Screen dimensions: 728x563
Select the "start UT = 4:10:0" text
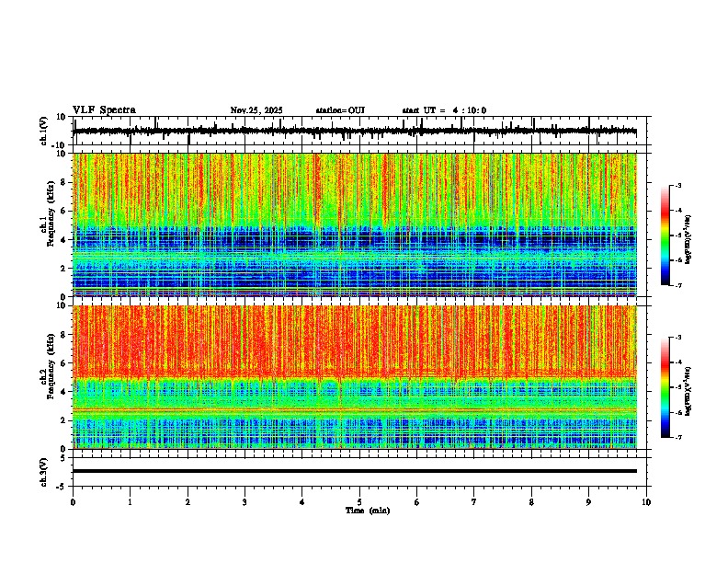[x=444, y=110]
